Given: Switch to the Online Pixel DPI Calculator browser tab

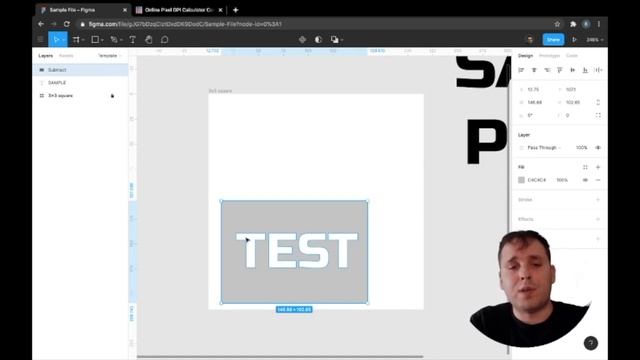Looking at the screenshot, I should (x=179, y=10).
